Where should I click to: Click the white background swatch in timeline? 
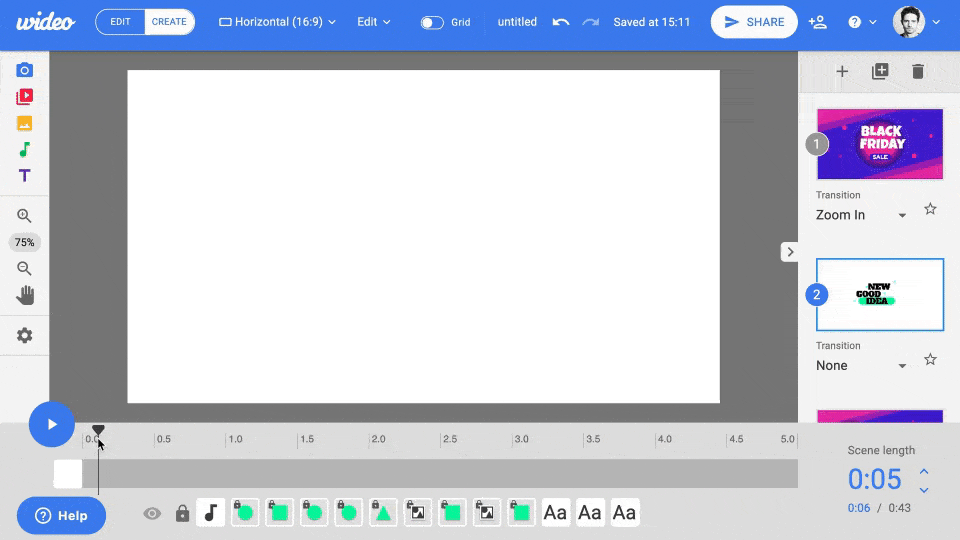point(68,474)
